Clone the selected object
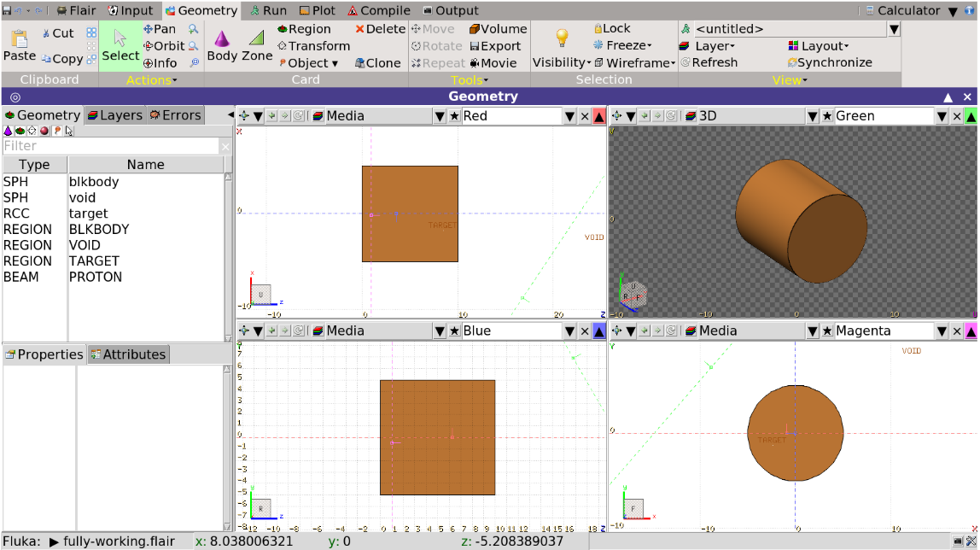The image size is (980, 550). coord(378,63)
